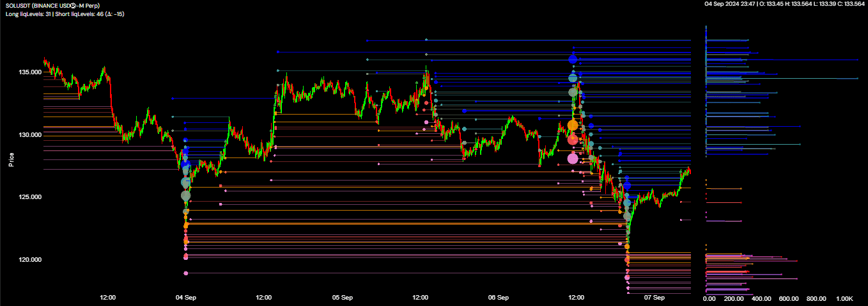The width and height of the screenshot is (868, 306).
Task: Click the 12:00 label between 05 Sep and 06 Sep
Action: pos(421,298)
